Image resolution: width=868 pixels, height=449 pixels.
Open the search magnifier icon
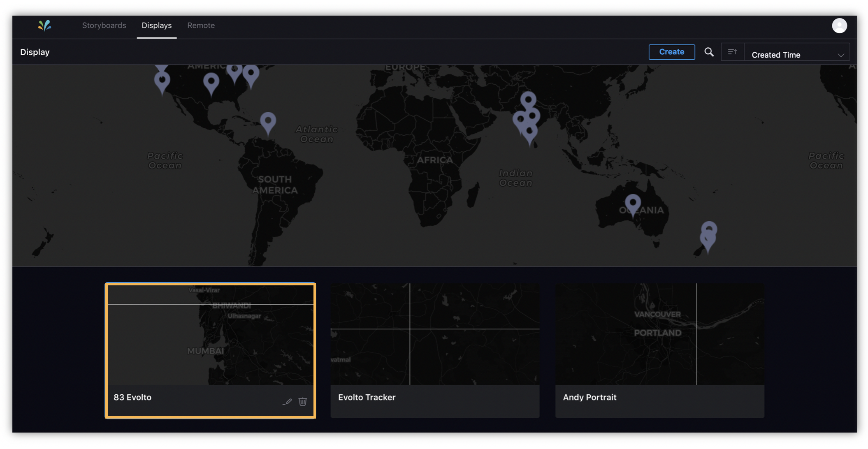tap(709, 52)
